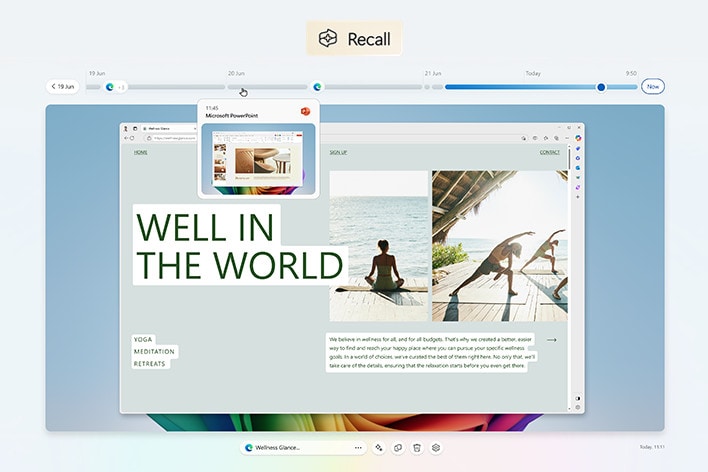Click the right arrow beside the wellness paragraph
Image resolution: width=708 pixels, height=472 pixels.
click(551, 340)
